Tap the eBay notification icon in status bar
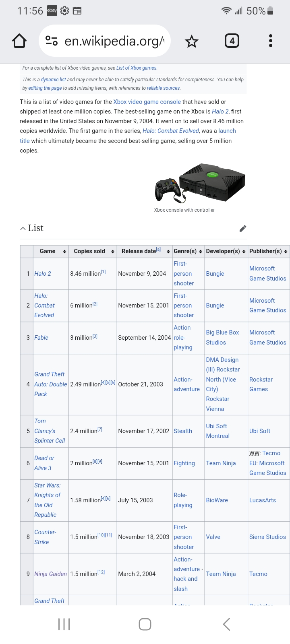 click(52, 11)
